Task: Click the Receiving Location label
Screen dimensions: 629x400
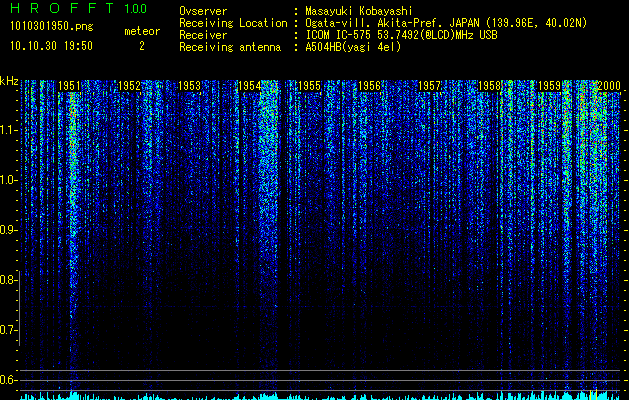Action: pyautogui.click(x=233, y=23)
